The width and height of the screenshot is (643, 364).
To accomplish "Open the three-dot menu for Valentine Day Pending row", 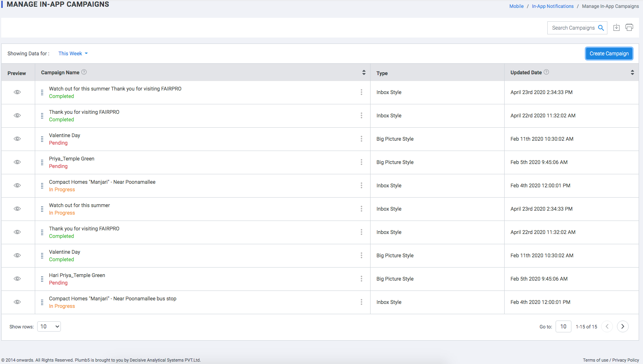I will [361, 139].
